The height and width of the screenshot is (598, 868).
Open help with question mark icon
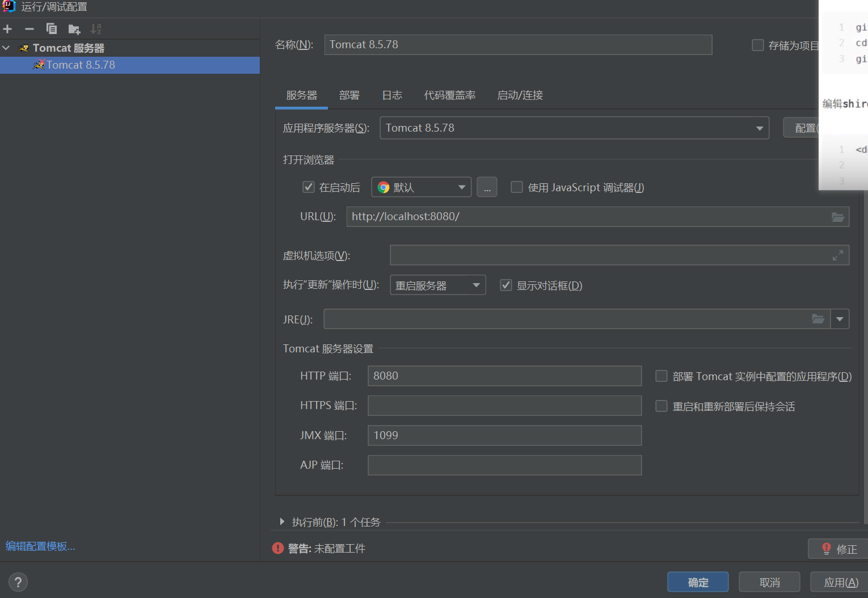(x=18, y=582)
